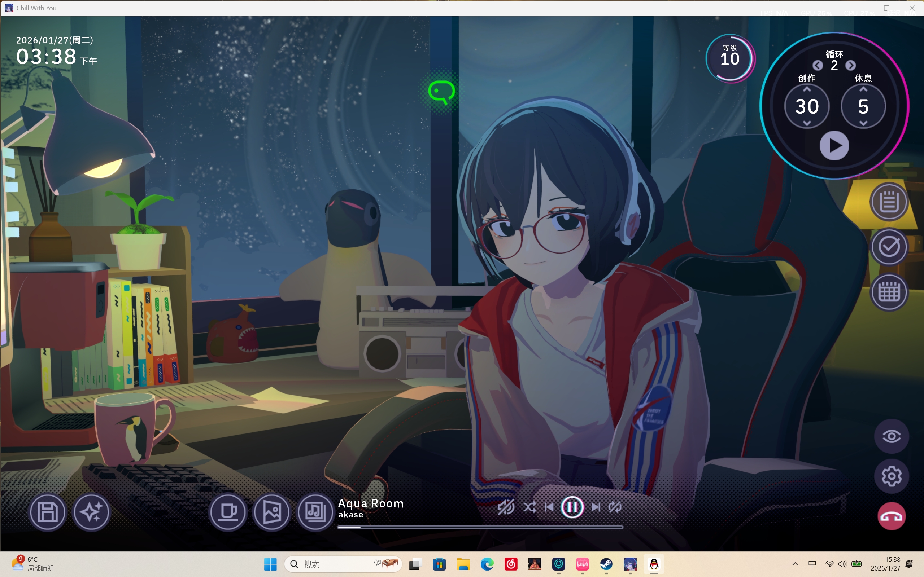Click the sparkle stars round button

pos(92,512)
